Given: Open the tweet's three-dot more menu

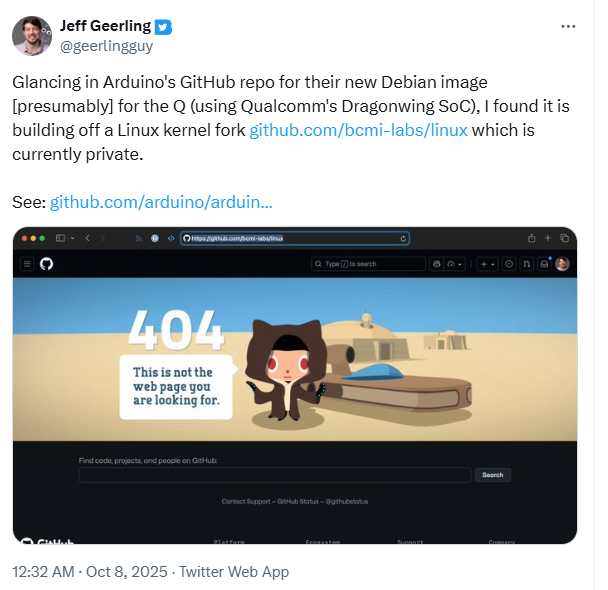Looking at the screenshot, I should pos(568,26).
